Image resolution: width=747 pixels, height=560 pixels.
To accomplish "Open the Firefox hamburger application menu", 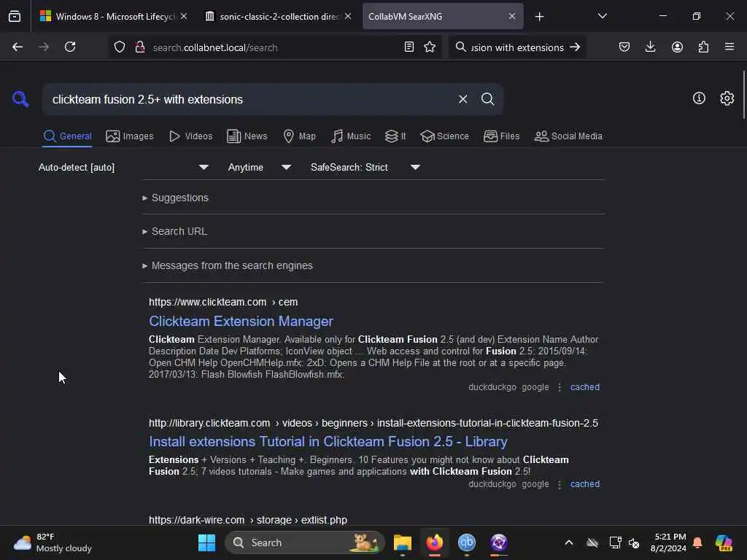I will 729,47.
